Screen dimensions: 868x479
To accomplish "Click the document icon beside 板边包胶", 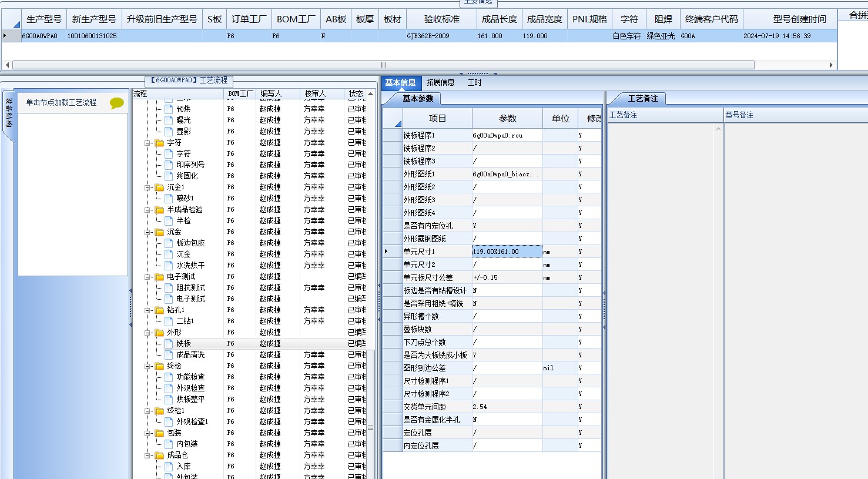I will pos(169,243).
